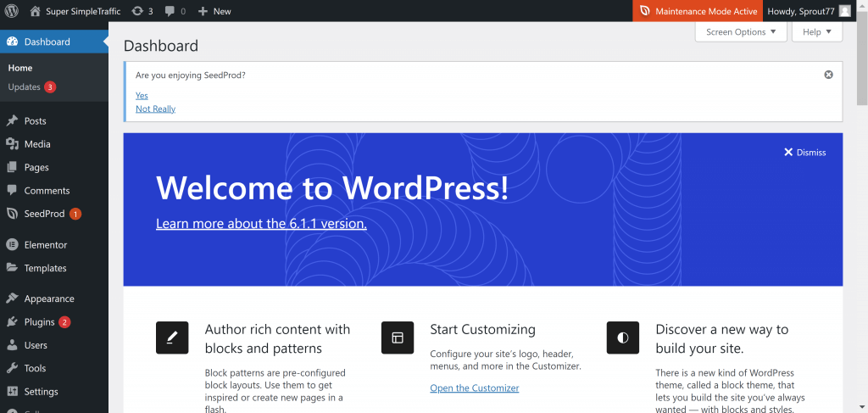
Task: Open the Dashboard menu item
Action: tap(54, 42)
